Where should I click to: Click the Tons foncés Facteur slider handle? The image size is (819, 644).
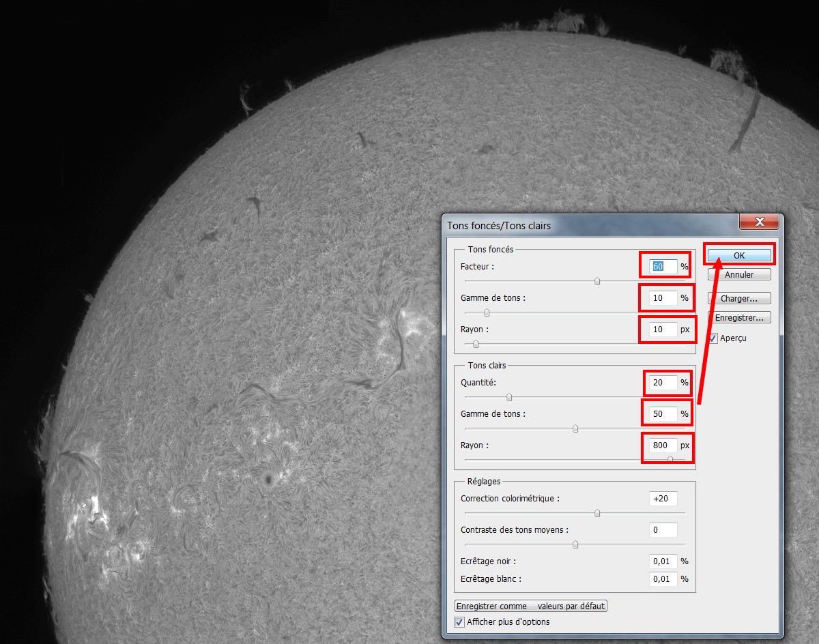pos(597,281)
